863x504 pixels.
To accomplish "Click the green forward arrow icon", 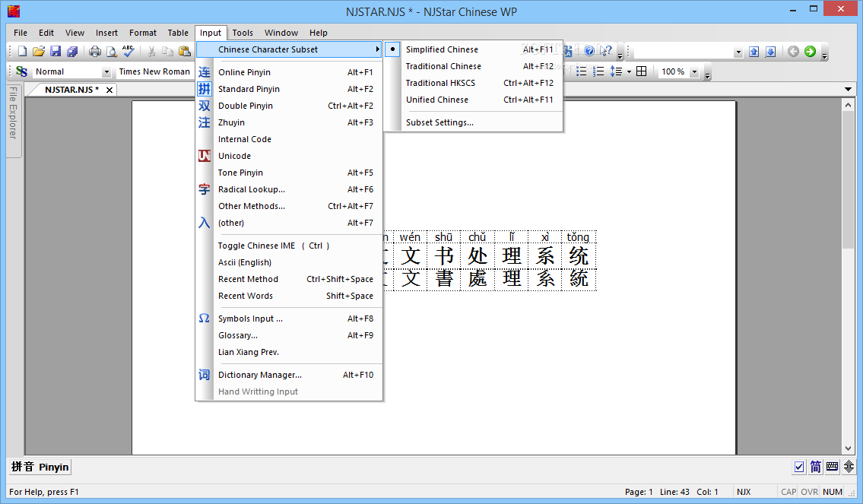I will point(810,51).
